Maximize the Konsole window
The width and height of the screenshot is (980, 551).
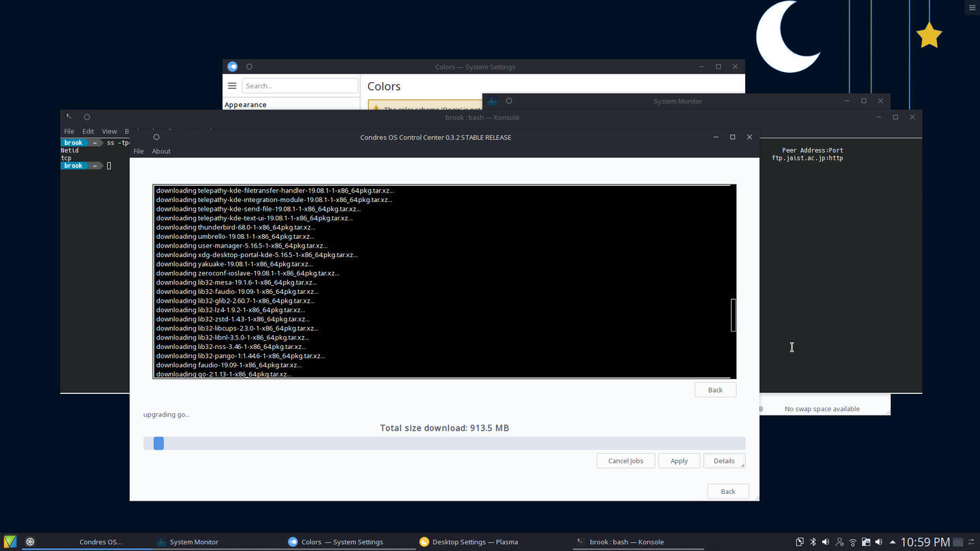click(x=895, y=117)
